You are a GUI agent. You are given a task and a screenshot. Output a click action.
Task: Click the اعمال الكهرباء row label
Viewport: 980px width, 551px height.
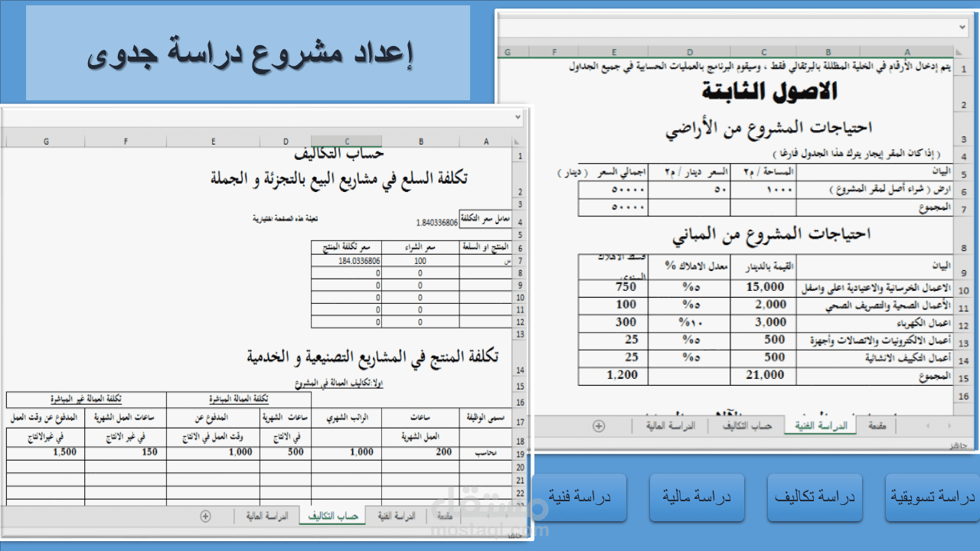click(x=875, y=323)
